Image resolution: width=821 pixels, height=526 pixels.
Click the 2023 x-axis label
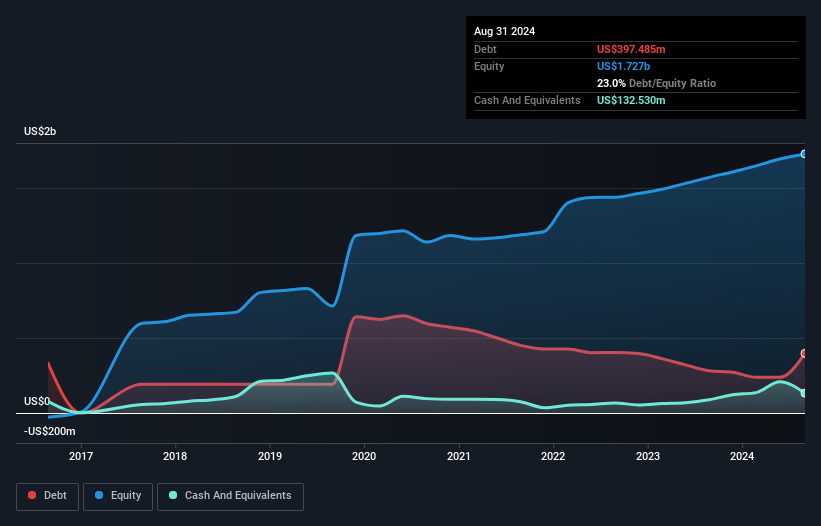(648, 456)
